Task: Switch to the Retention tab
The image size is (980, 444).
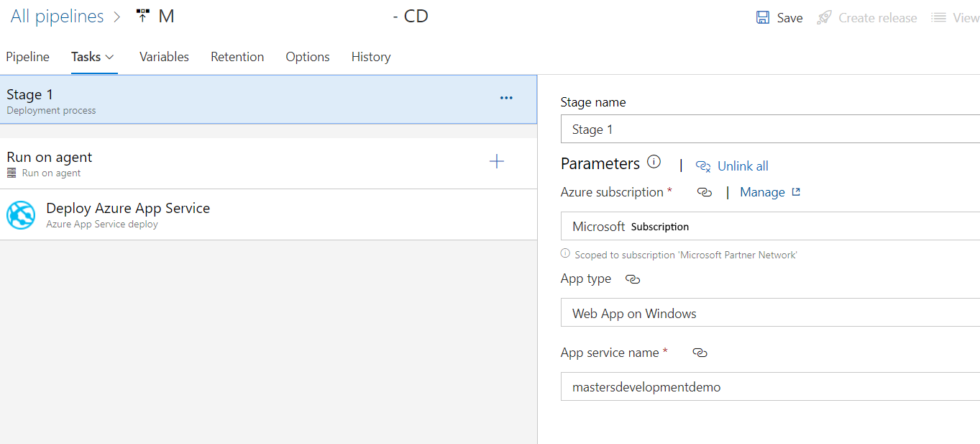Action: (237, 56)
